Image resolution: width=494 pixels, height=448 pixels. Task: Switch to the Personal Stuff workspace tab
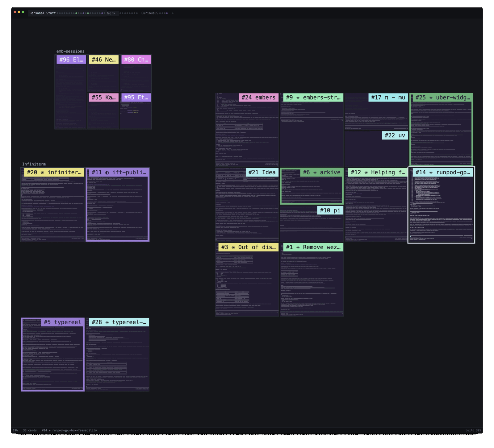tap(43, 13)
